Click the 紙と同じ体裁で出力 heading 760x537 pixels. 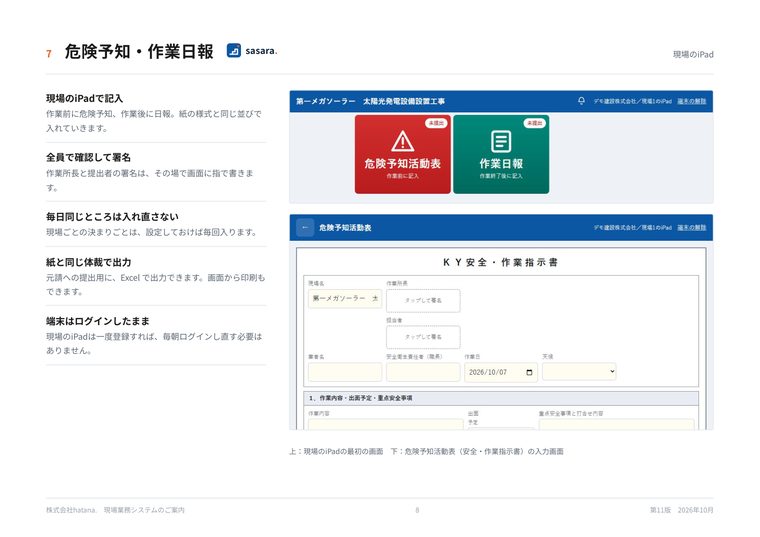[x=88, y=262]
